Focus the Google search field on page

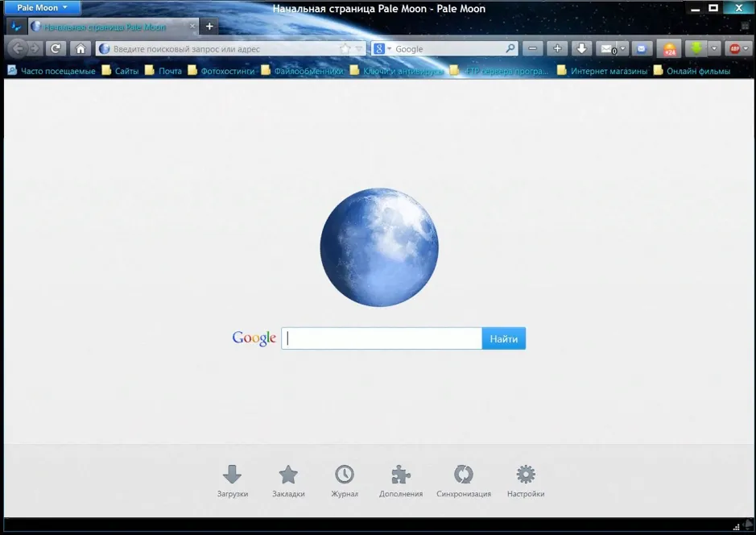point(382,338)
